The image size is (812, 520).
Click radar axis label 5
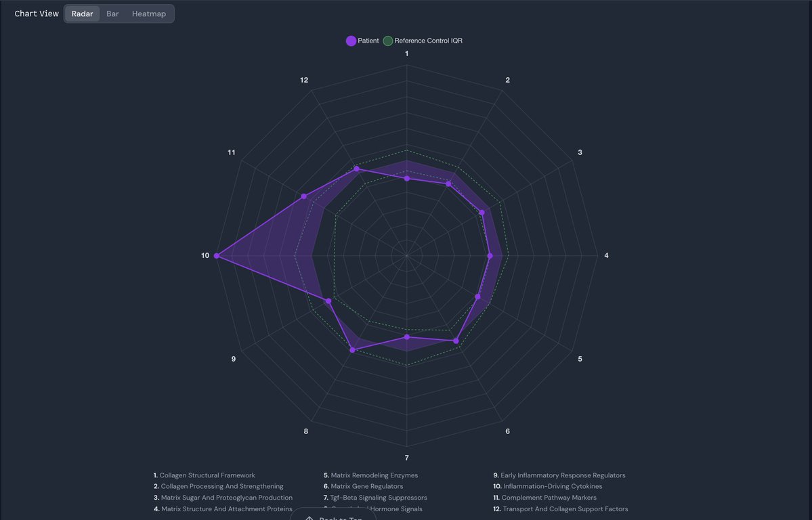pos(580,359)
